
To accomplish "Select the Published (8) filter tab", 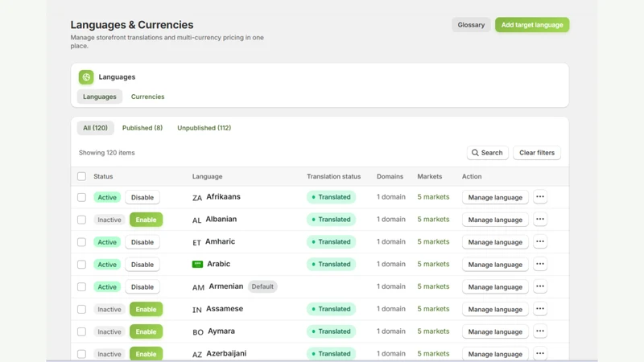I will pos(142,128).
